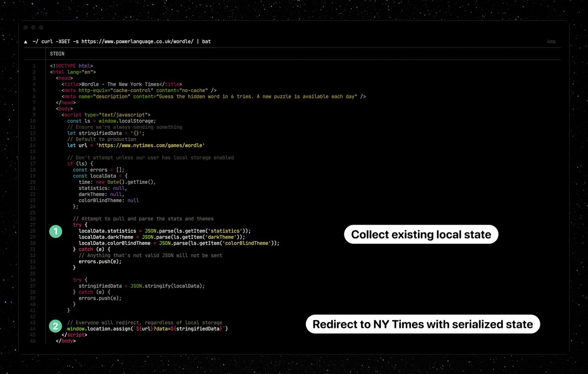Click 'const errors = [];' line
Image resolution: width=588 pixels, height=374 pixels.
98,170
